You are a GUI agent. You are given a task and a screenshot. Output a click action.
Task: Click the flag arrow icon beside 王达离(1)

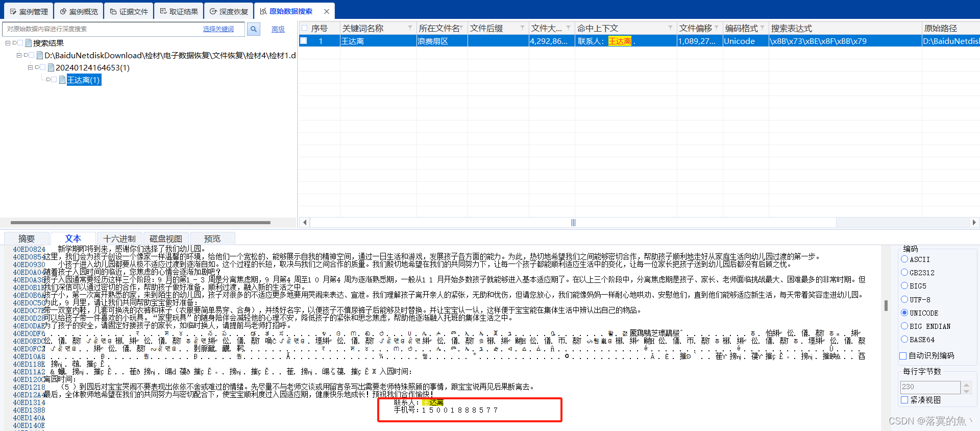coord(48,80)
